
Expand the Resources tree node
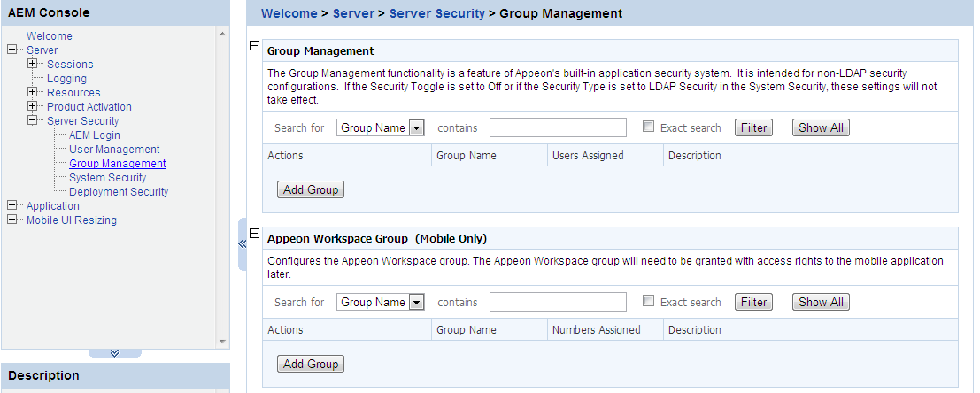coord(33,92)
